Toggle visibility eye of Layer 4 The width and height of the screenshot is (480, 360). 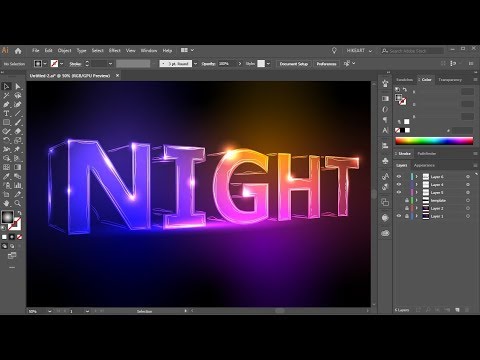coord(399,184)
